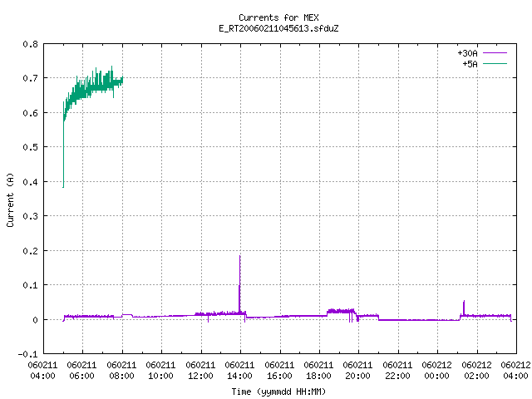Click the 0.2 y-axis tick label
Image resolution: width=532 pixels, height=399 pixels.
pos(30,251)
